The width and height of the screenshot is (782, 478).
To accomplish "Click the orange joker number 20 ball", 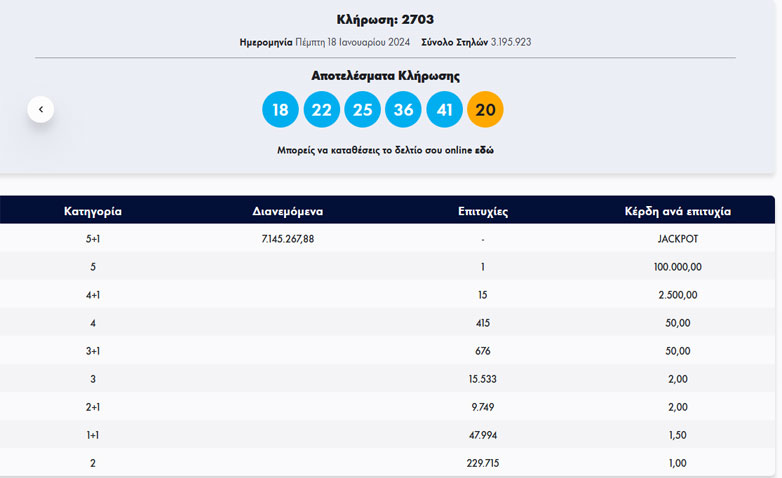I will (x=485, y=109).
